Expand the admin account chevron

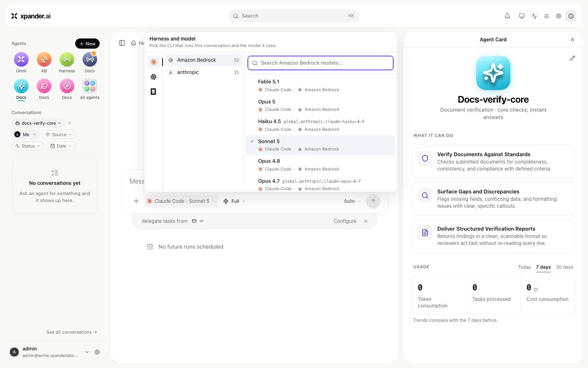coord(87,352)
